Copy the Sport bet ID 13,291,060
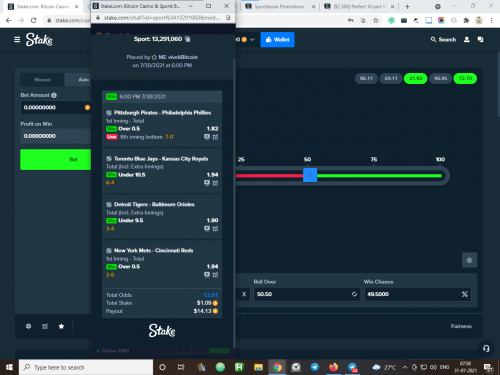Image resolution: width=500 pixels, height=375 pixels. click(188, 39)
